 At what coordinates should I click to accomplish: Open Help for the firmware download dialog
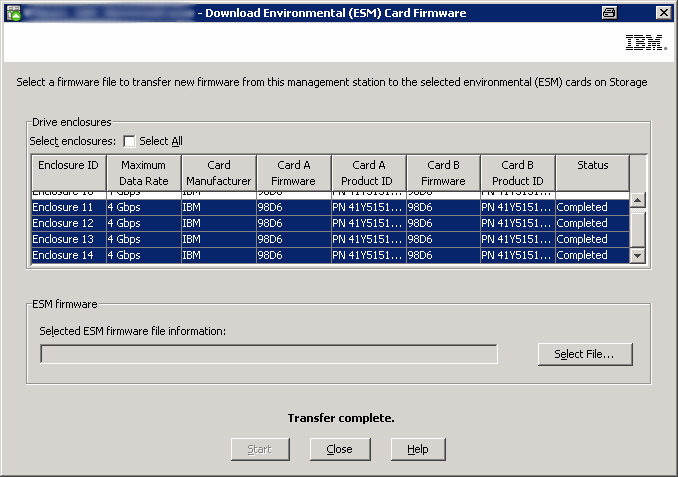417,449
